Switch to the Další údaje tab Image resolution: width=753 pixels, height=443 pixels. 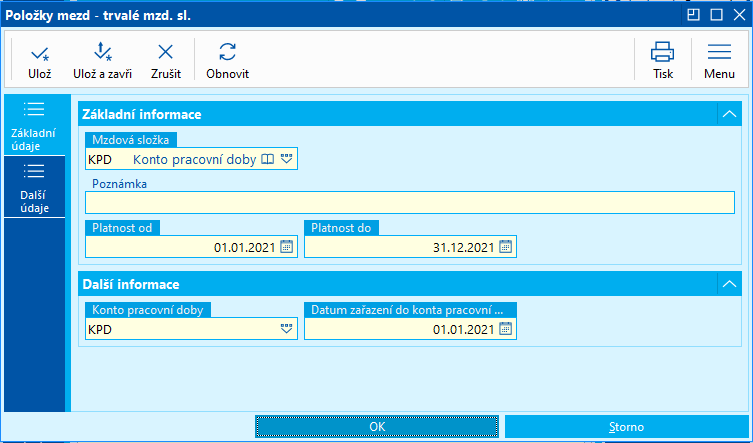click(34, 187)
